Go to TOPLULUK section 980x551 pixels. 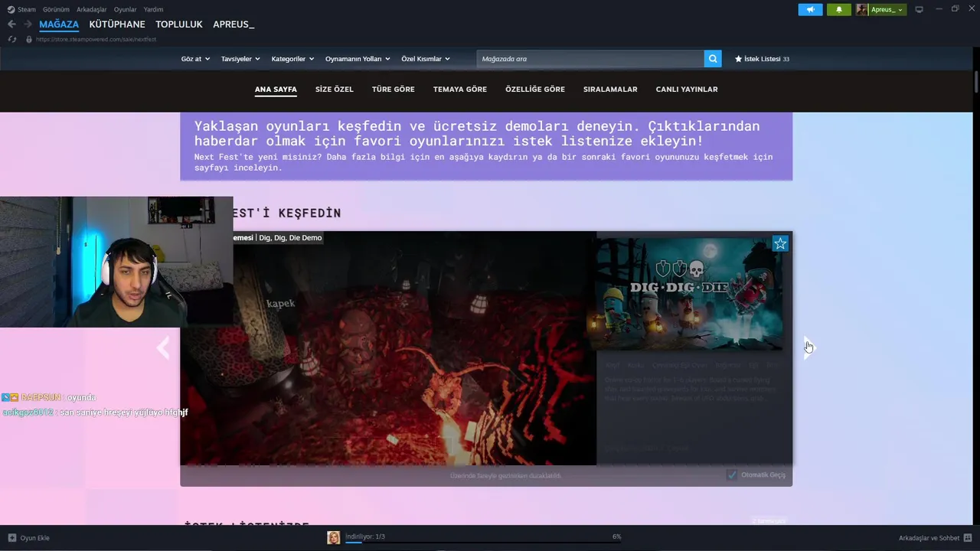pyautogui.click(x=179, y=24)
